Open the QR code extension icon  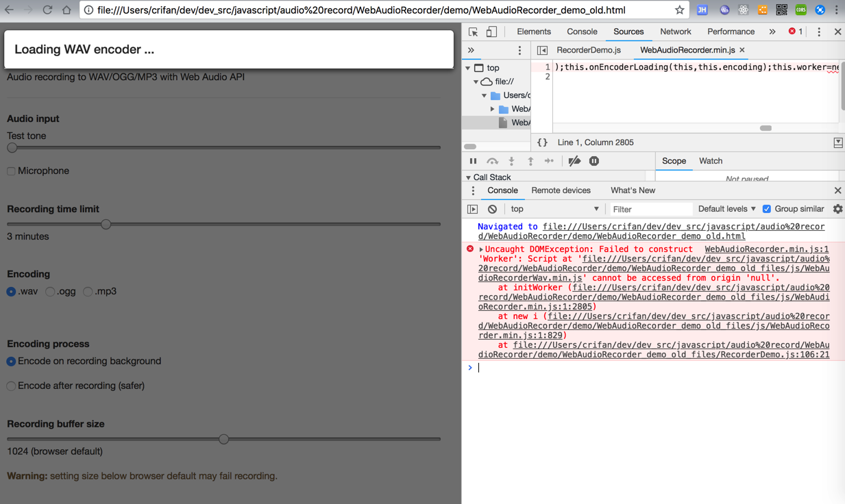pos(781,10)
